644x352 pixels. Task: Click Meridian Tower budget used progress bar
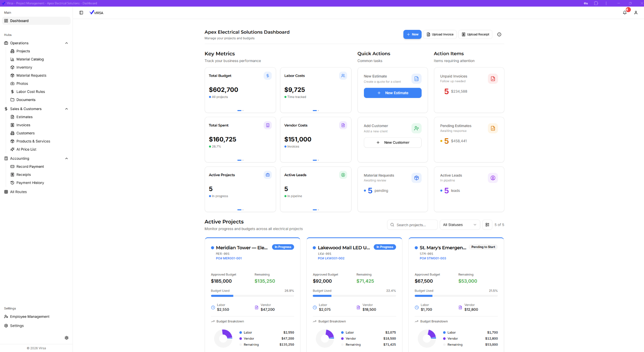(x=252, y=296)
